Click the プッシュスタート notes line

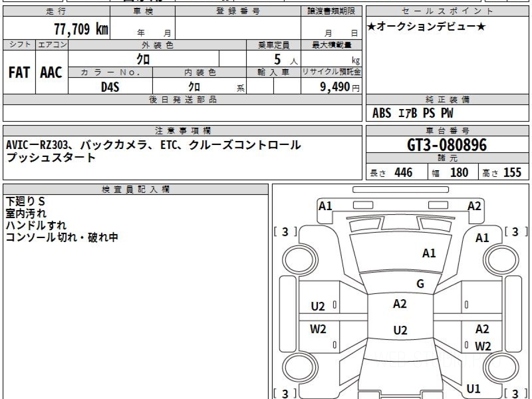[x=51, y=157]
